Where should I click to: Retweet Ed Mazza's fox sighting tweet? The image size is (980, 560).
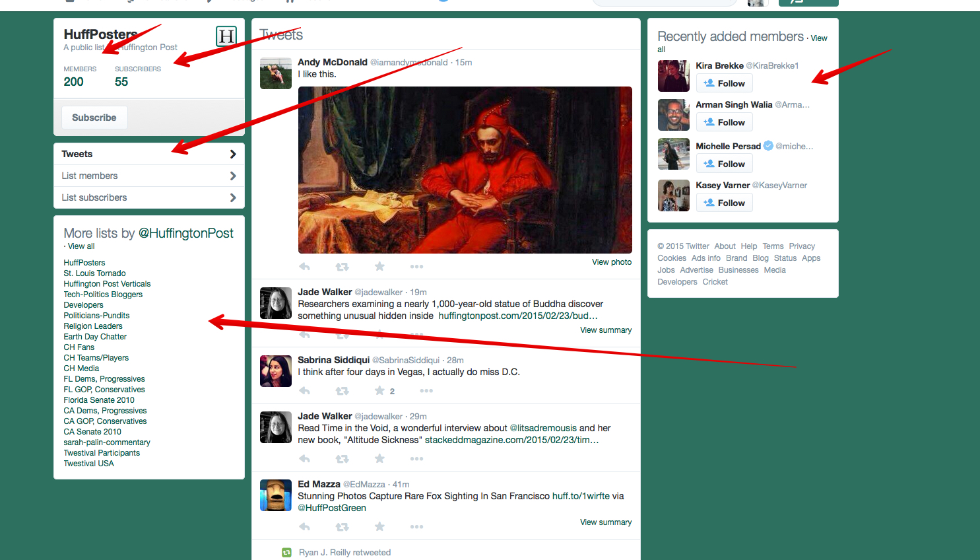pos(342,527)
